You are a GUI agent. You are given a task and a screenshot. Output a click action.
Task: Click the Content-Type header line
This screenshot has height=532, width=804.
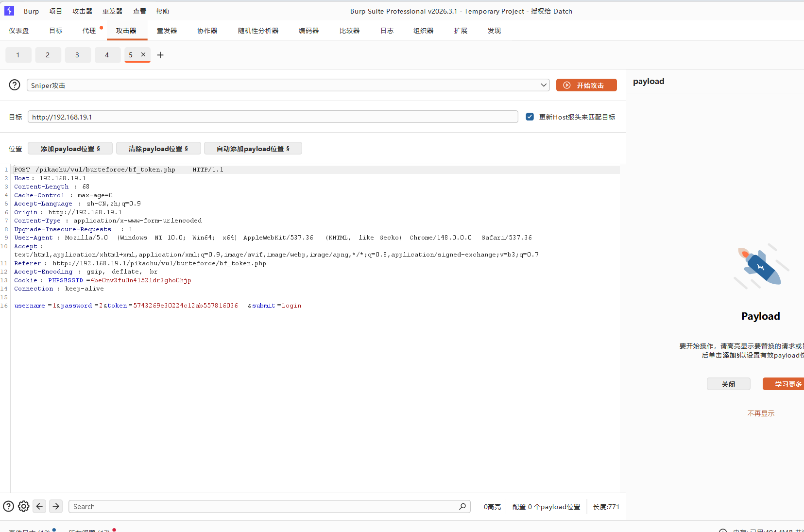[108, 221]
